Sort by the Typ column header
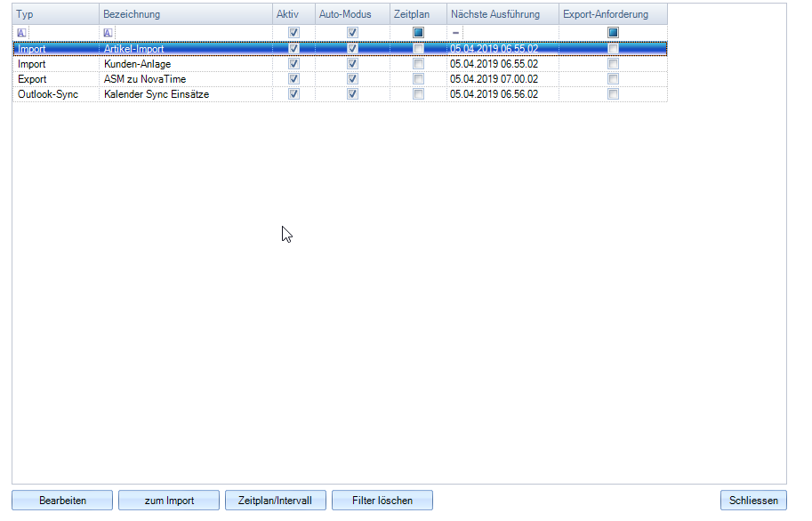Screen dimensions: 812x521 pos(55,15)
